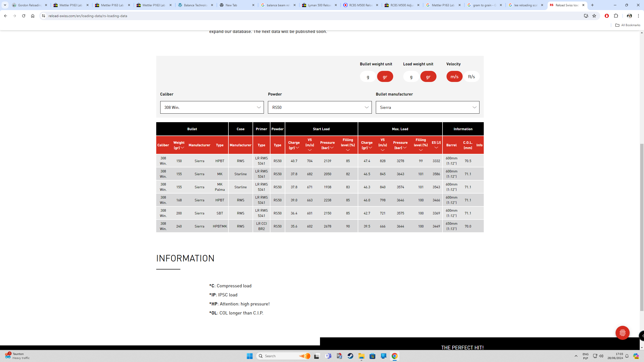Set load weight unit to g
Screen dimensions: 644x362
411,76
